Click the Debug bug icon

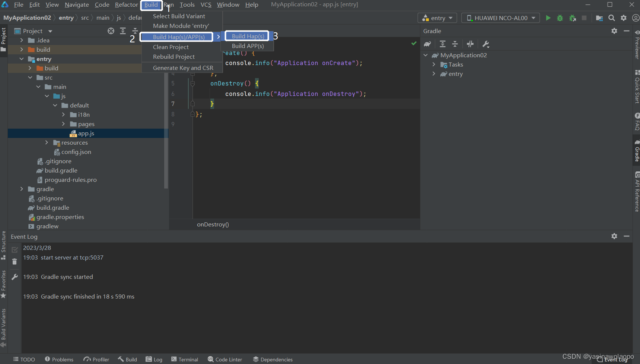coord(560,18)
